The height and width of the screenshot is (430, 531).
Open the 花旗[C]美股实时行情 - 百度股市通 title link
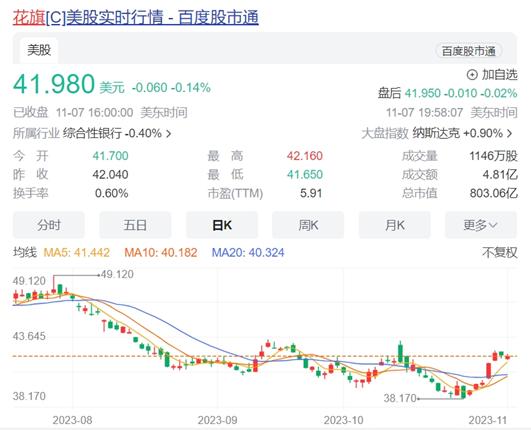coord(136,18)
